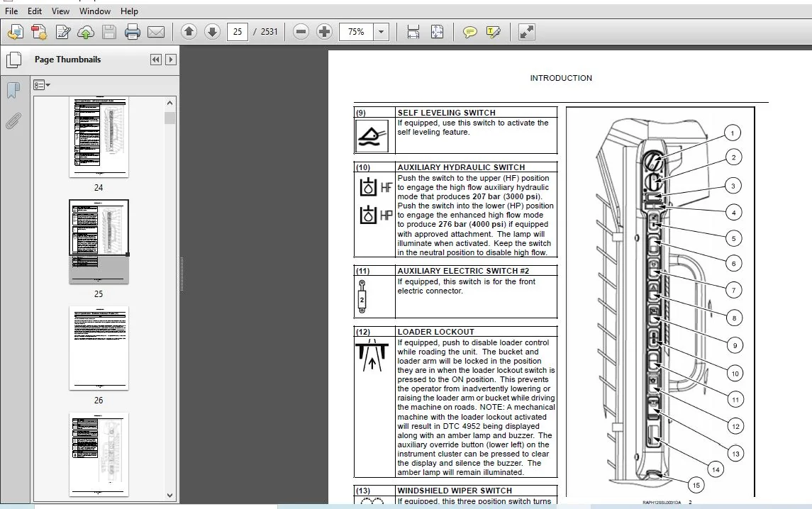
Task: Collapse the panel with double left arrows
Action: click(x=155, y=60)
